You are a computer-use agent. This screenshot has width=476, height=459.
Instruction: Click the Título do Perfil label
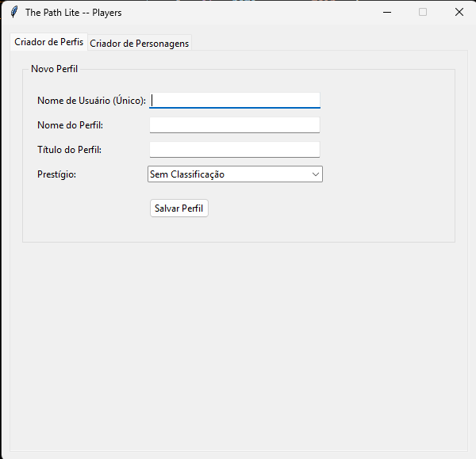coord(69,150)
